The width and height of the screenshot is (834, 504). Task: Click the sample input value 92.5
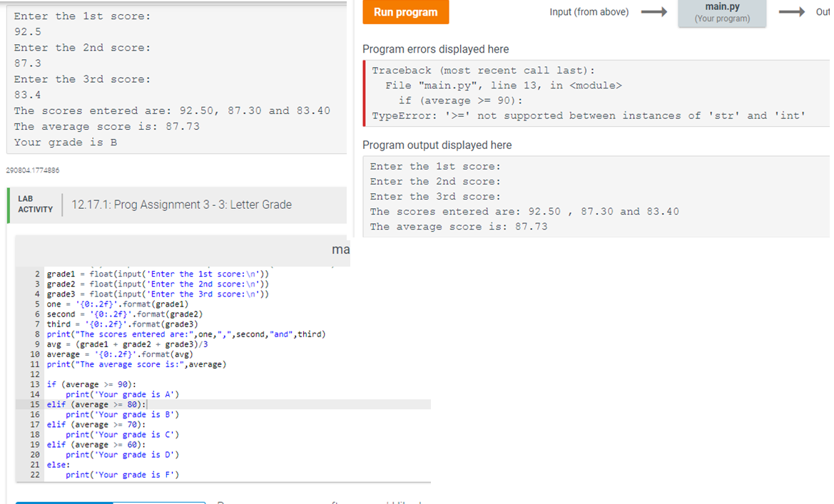click(x=28, y=32)
